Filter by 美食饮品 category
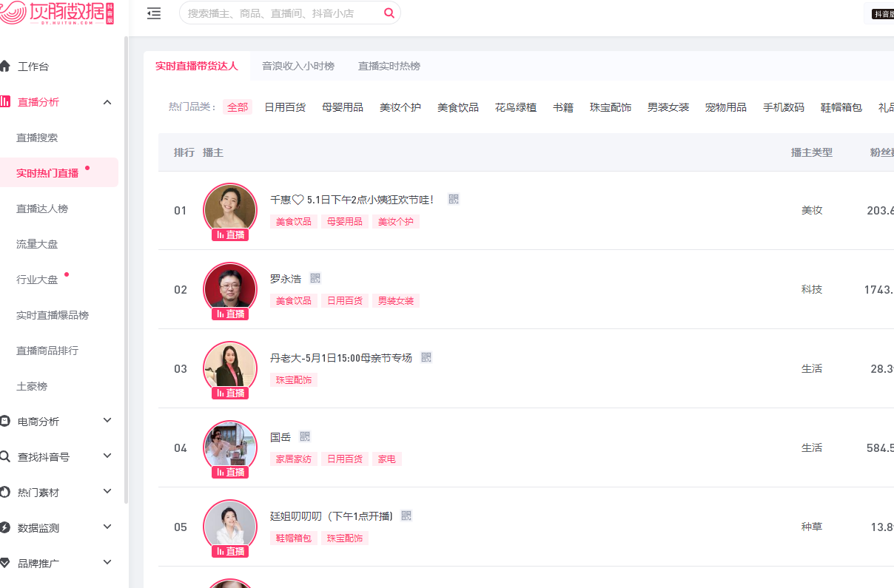The height and width of the screenshot is (588, 894). 458,107
